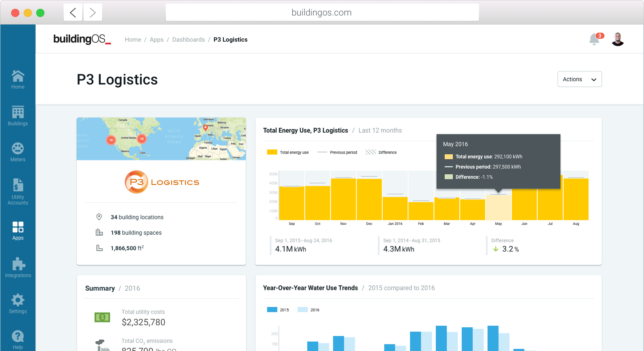Screen dimensions: 644x351
Task: Click the 'Sep 1, 2014–Aug 31, 2015' date range
Action: [x=412, y=240]
